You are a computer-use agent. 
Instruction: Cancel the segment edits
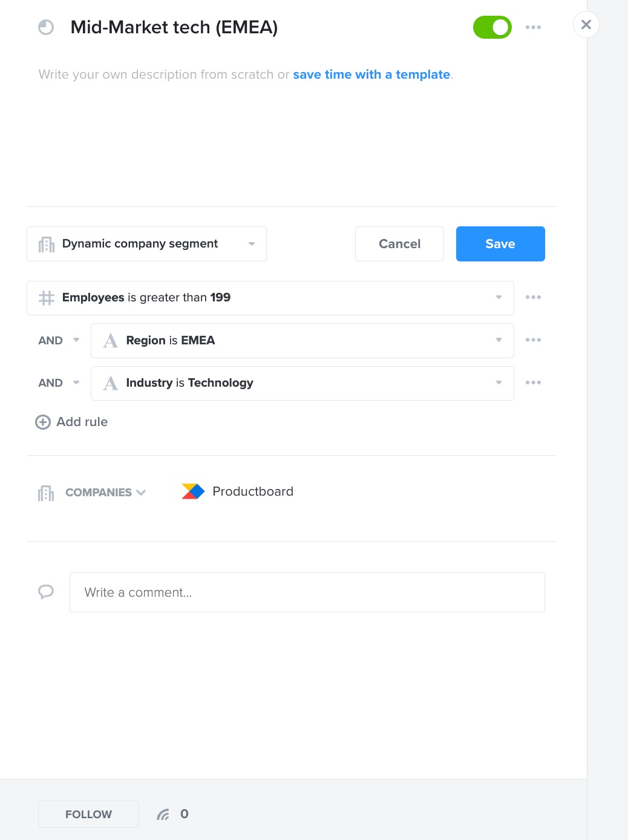point(399,244)
